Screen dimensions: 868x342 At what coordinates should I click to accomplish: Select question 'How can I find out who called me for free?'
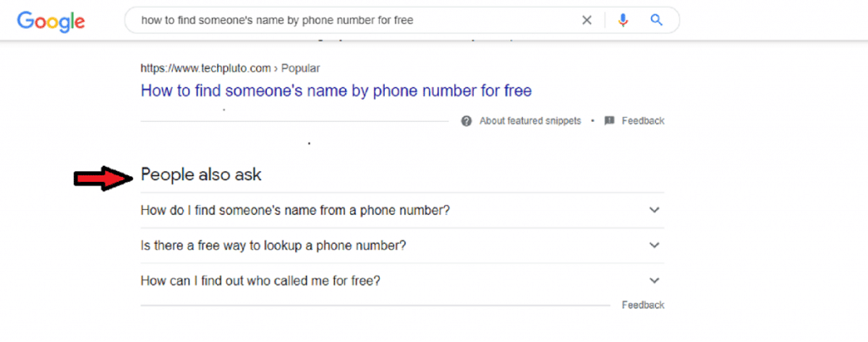tap(260, 280)
